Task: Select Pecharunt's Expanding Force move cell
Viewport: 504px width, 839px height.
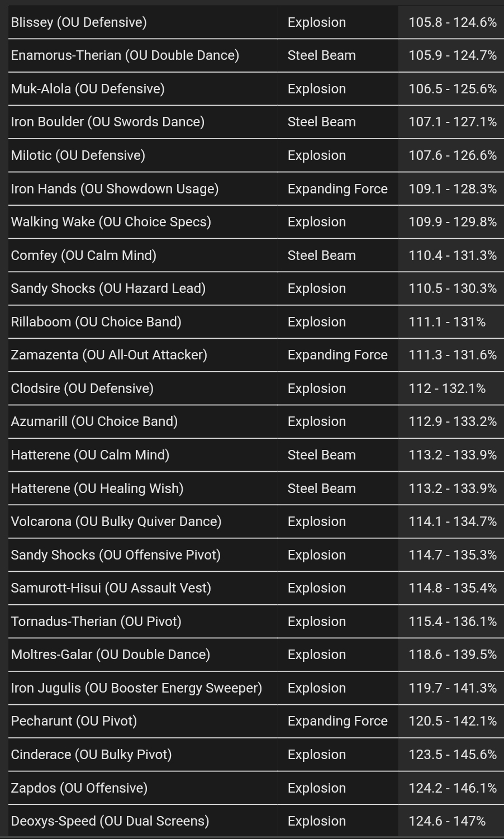Action: [337, 721]
